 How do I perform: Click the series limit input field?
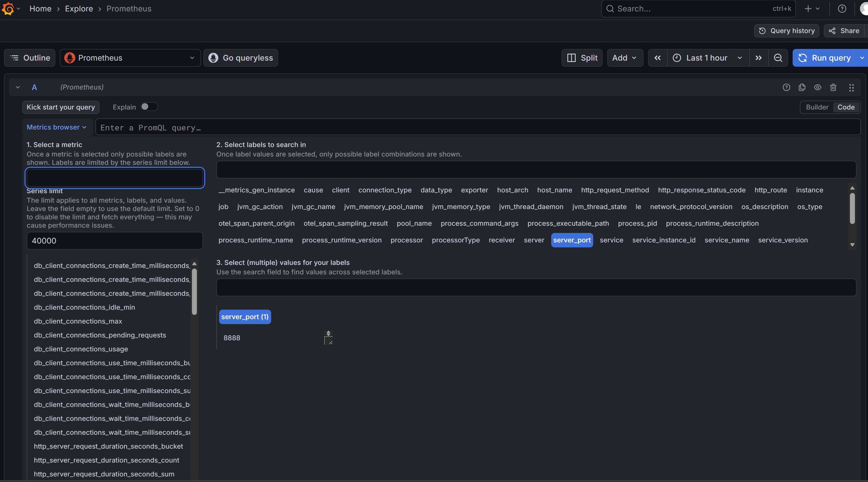point(115,241)
